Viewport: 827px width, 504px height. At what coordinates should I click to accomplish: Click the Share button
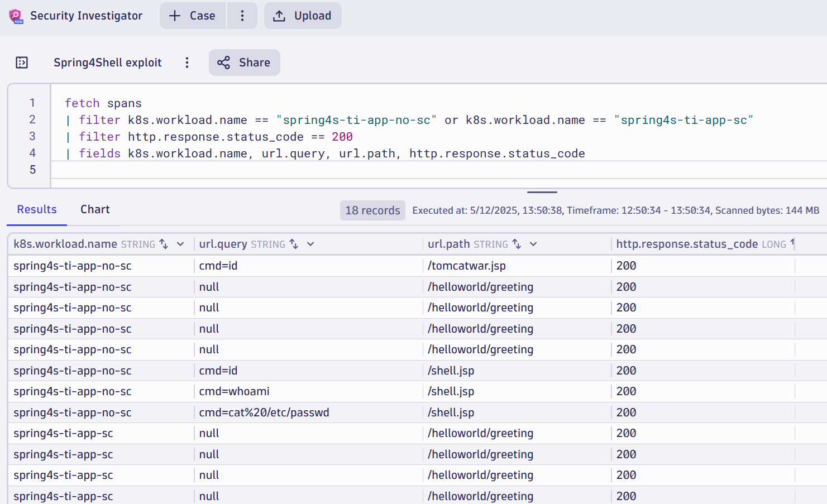pos(244,63)
